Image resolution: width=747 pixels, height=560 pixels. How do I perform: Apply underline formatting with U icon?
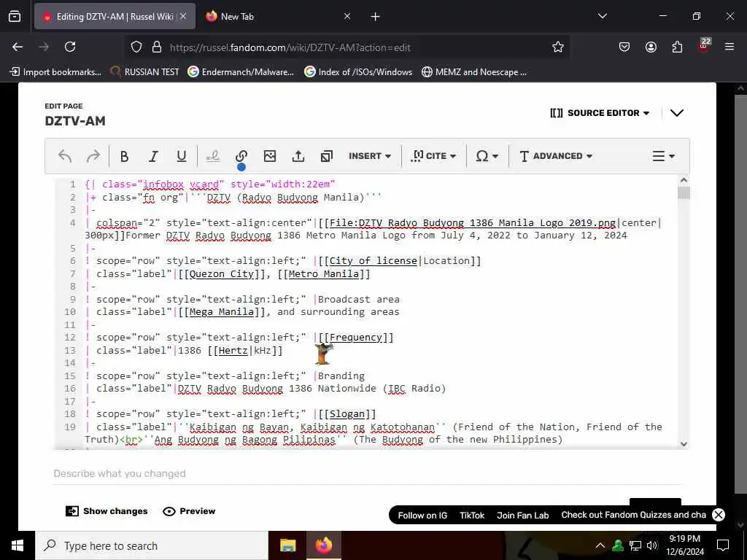182,156
